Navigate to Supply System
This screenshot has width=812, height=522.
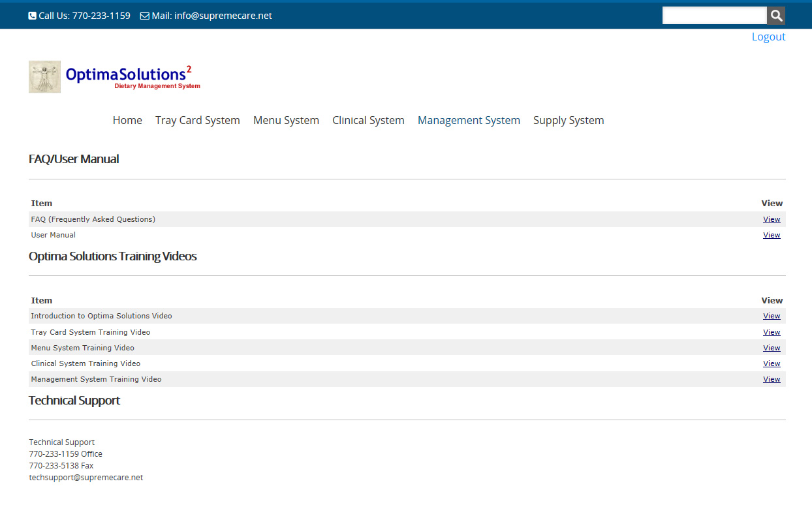pyautogui.click(x=569, y=120)
